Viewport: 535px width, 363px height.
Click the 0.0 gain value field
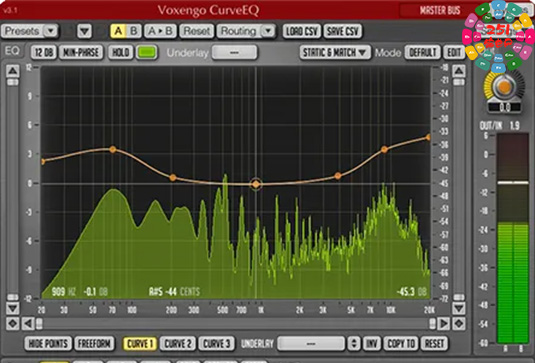(504, 107)
